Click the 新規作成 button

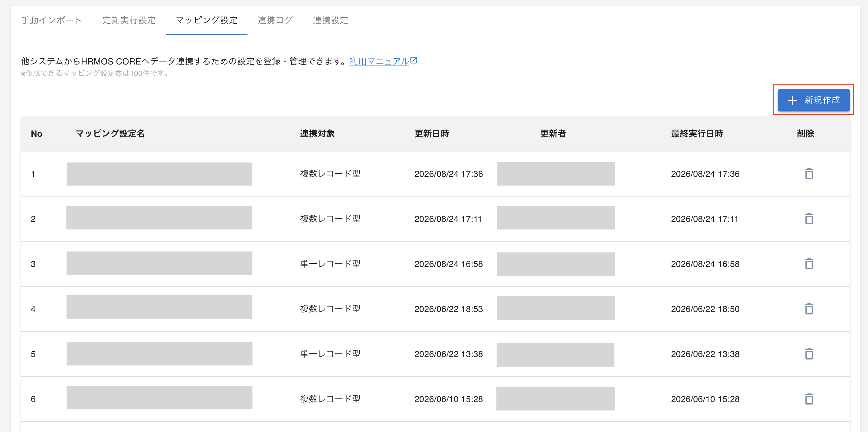(x=813, y=100)
